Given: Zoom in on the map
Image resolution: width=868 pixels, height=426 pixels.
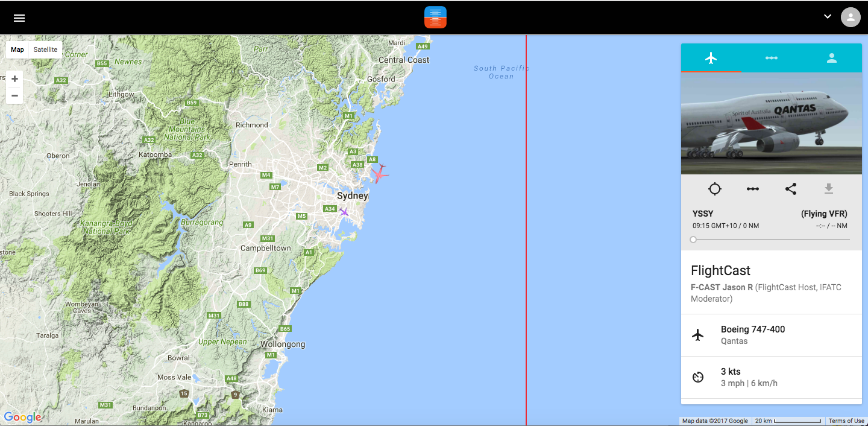Looking at the screenshot, I should tap(14, 79).
